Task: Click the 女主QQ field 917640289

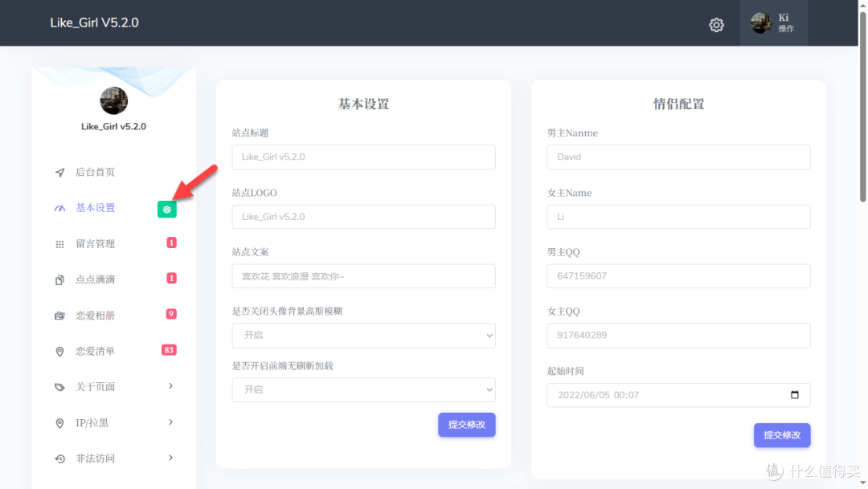Action: 678,335
